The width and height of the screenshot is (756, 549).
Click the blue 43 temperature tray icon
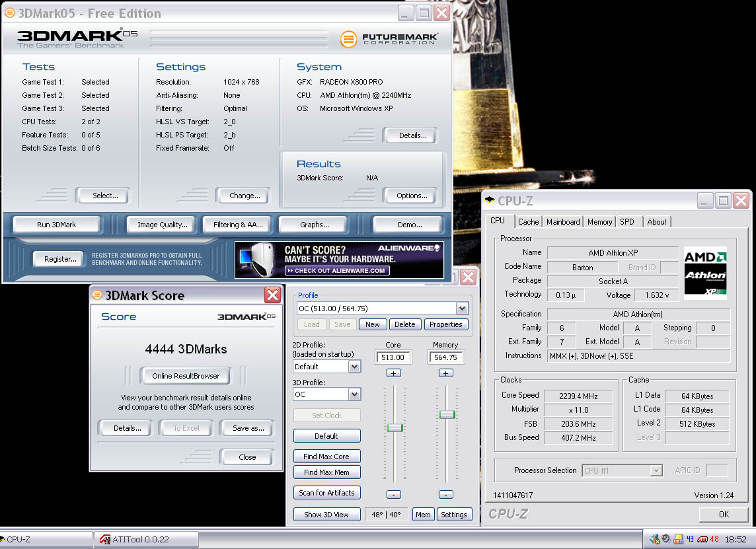690,539
